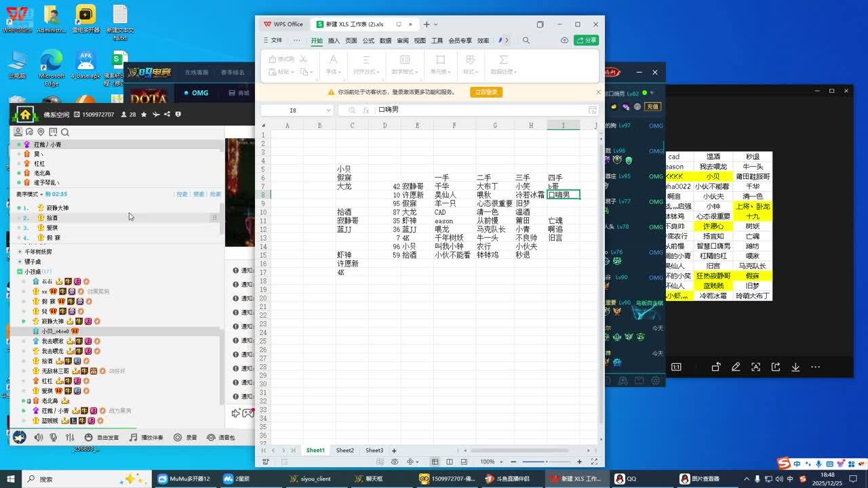The image size is (868, 488).
Task: Click the taskbar search box
Action: 88,479
